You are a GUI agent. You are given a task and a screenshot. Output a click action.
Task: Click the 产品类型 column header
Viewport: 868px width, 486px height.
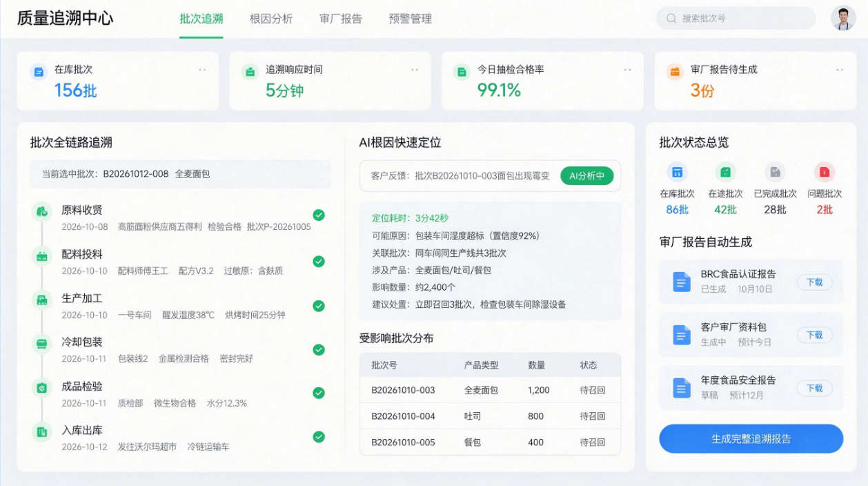tap(481, 365)
